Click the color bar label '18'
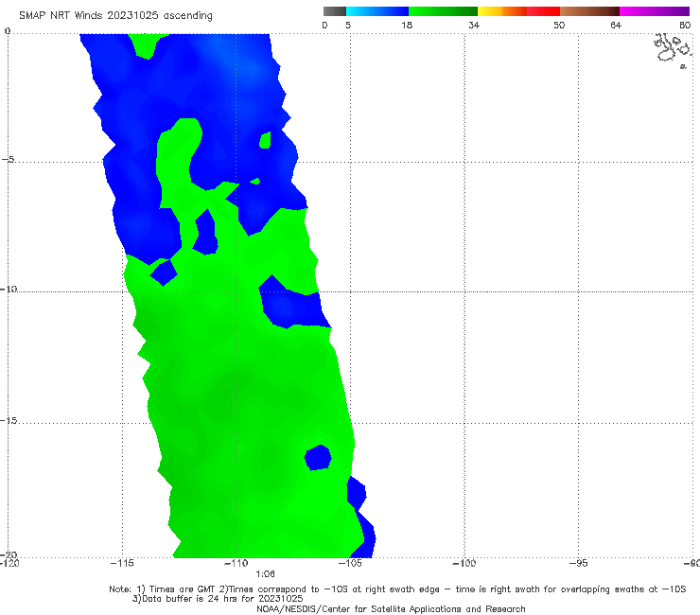The width and height of the screenshot is (700, 615). click(407, 25)
